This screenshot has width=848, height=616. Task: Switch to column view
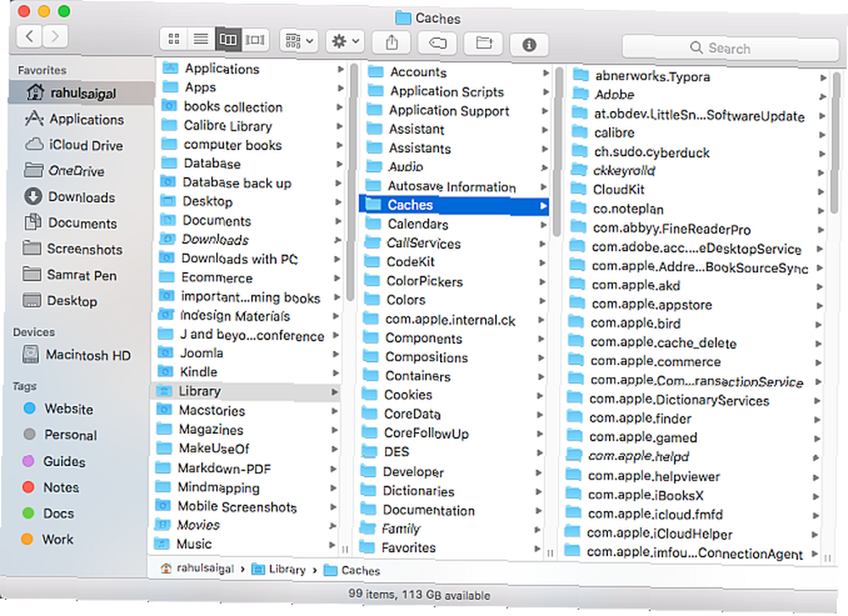227,39
